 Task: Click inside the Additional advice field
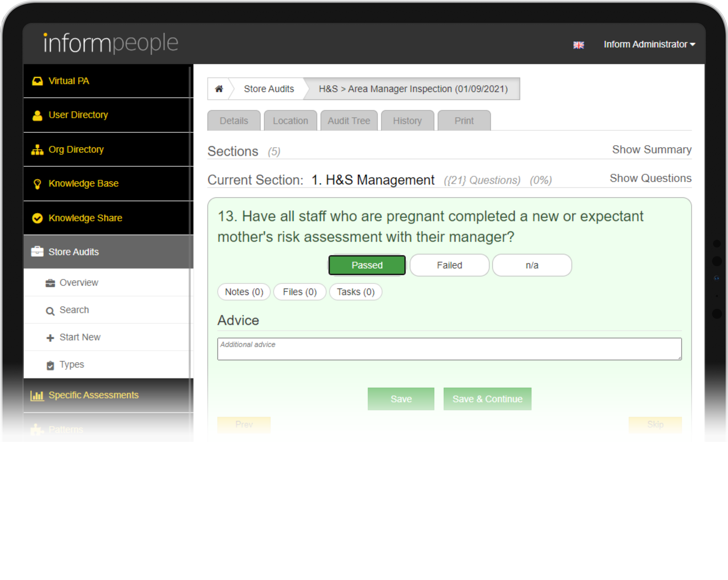tap(449, 349)
